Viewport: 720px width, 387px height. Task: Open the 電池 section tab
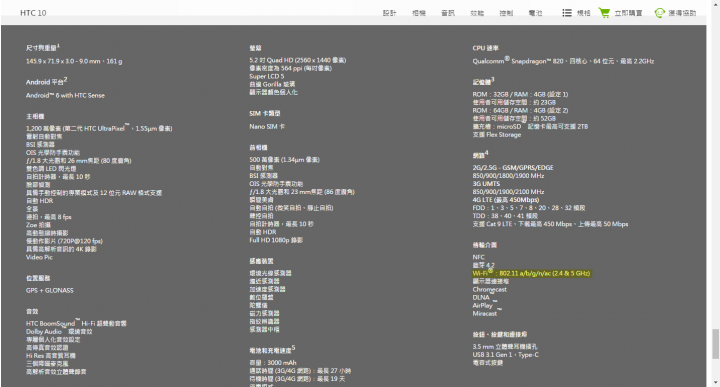click(535, 13)
